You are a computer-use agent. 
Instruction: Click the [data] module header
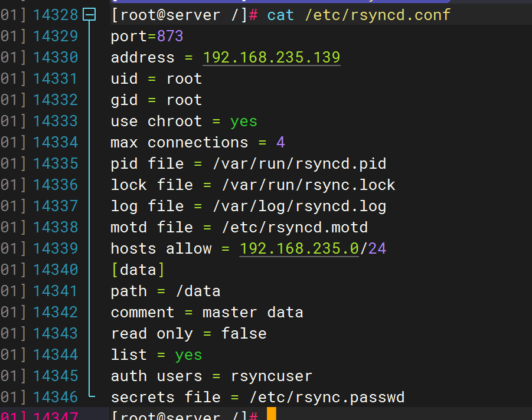pyautogui.click(x=138, y=270)
